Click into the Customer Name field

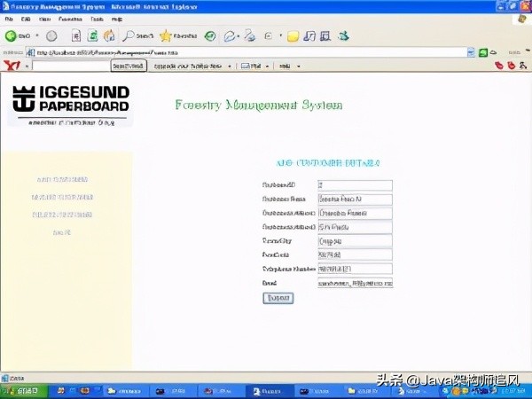pyautogui.click(x=354, y=199)
